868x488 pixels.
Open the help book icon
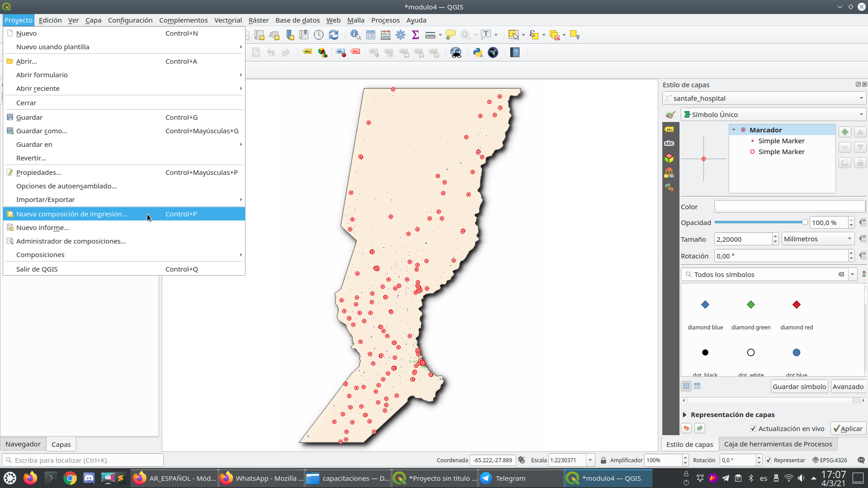(x=515, y=52)
